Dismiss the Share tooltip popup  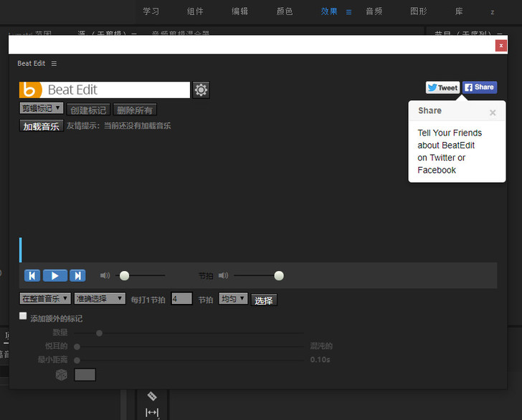click(x=493, y=113)
